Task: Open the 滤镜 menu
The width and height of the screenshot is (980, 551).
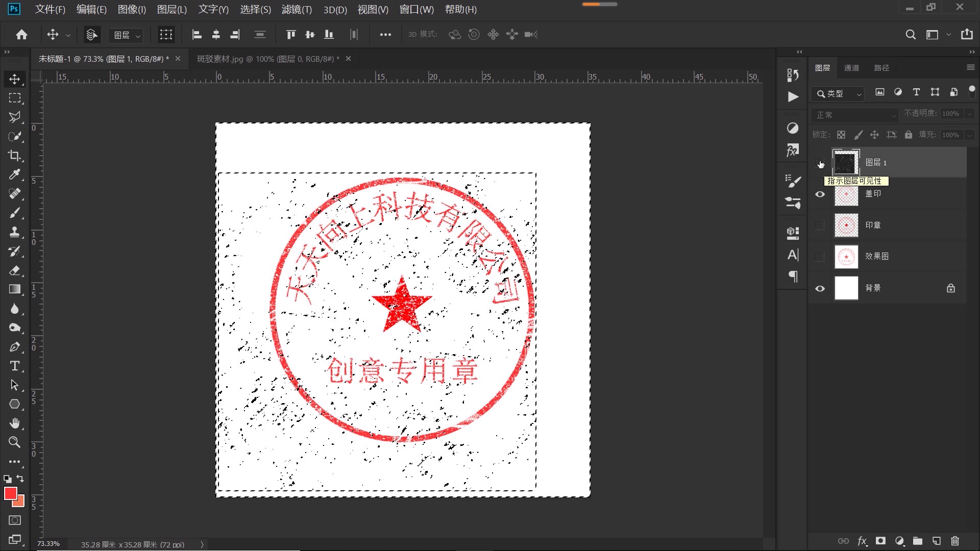Action: tap(296, 9)
